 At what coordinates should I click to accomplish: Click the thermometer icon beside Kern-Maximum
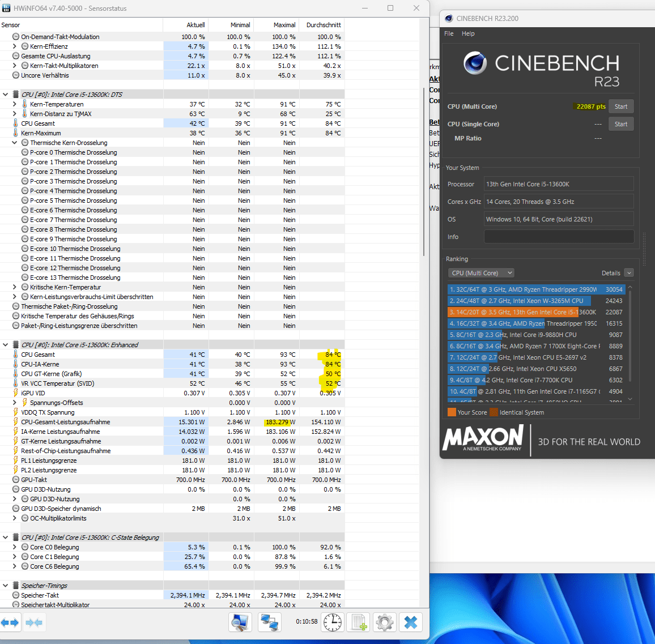pos(15,133)
